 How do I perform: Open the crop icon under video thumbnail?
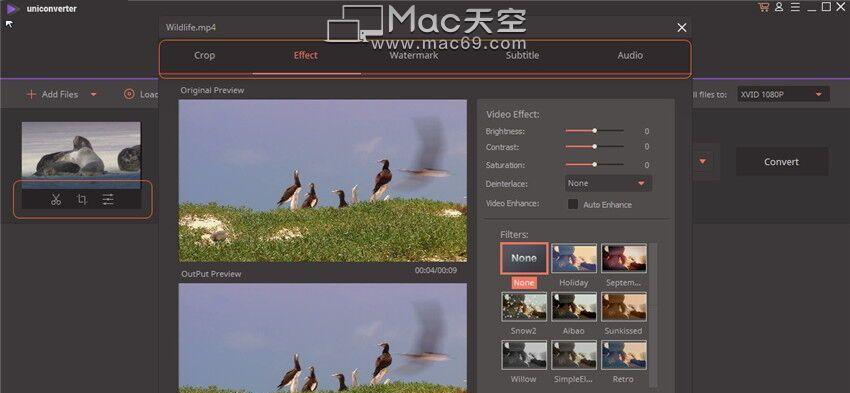[82, 199]
